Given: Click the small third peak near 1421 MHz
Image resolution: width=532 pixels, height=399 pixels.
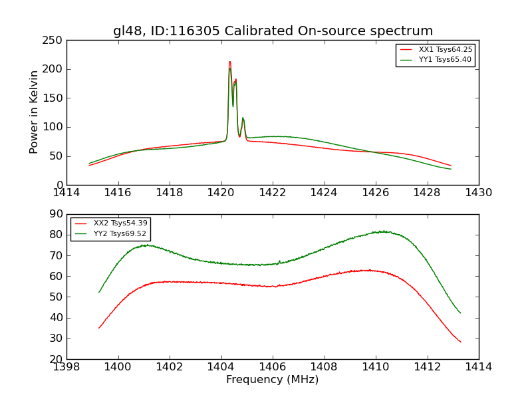Looking at the screenshot, I should (x=243, y=119).
